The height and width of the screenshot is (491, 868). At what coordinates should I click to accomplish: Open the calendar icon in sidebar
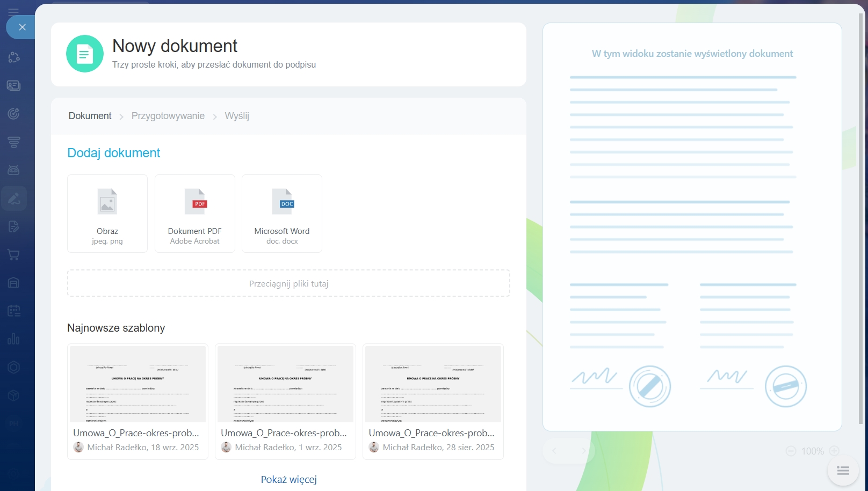[14, 311]
